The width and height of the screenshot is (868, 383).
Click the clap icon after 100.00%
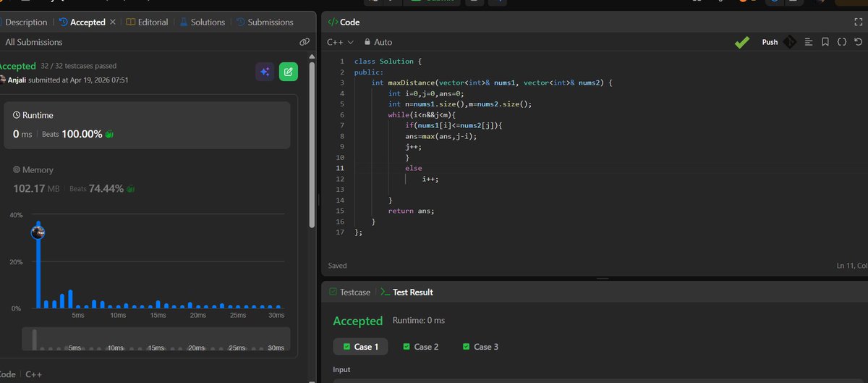[109, 134]
